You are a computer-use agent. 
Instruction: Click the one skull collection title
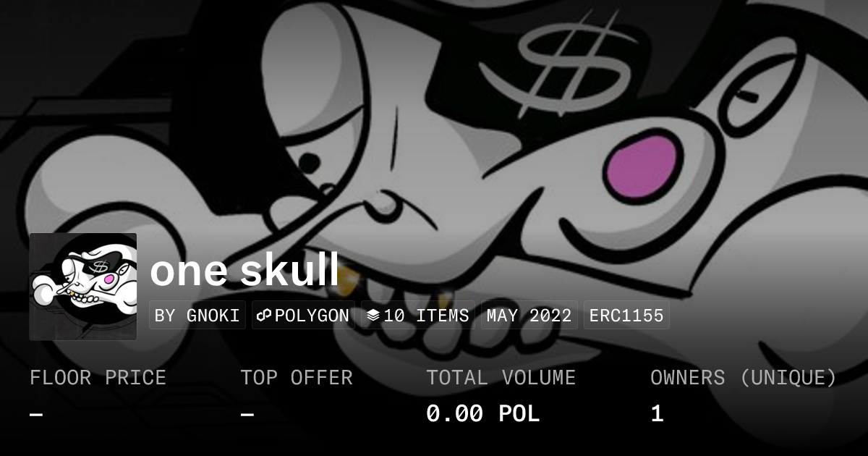pos(244,270)
